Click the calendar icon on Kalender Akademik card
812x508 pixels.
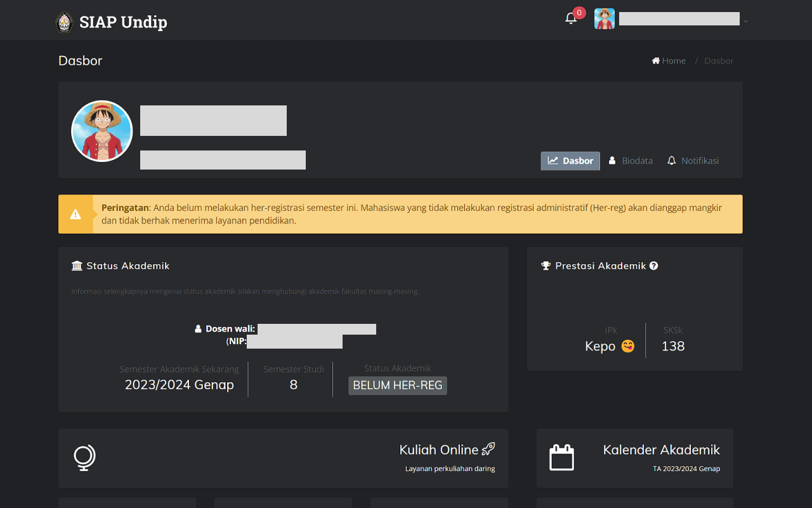point(561,457)
